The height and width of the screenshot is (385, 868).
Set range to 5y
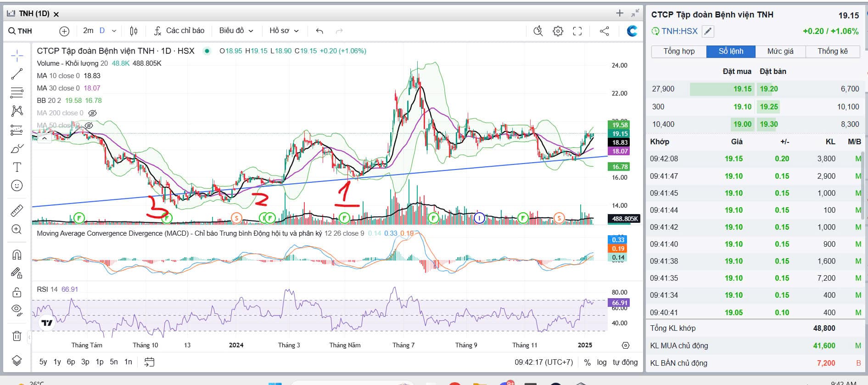[x=43, y=362]
